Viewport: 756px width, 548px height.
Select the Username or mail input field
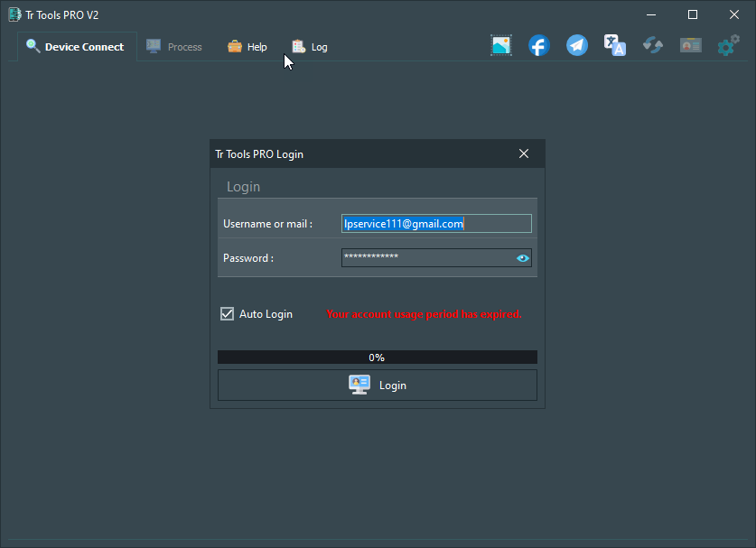(x=436, y=223)
